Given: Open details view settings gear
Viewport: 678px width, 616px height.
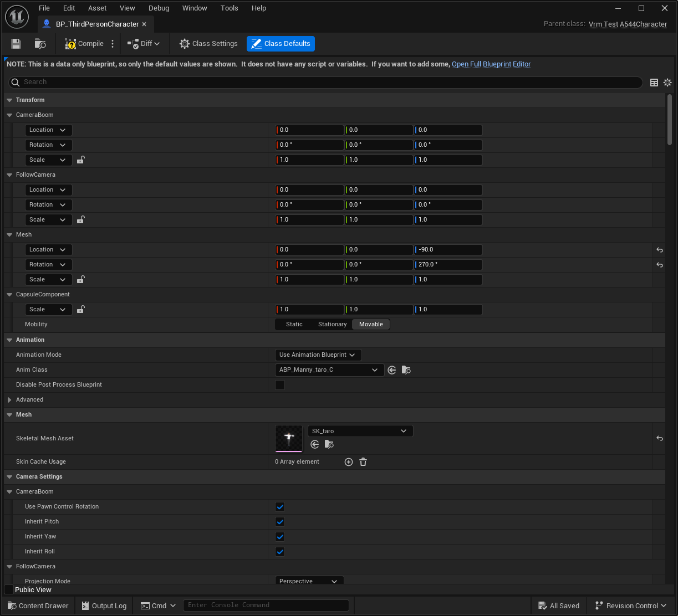Looking at the screenshot, I should point(667,83).
